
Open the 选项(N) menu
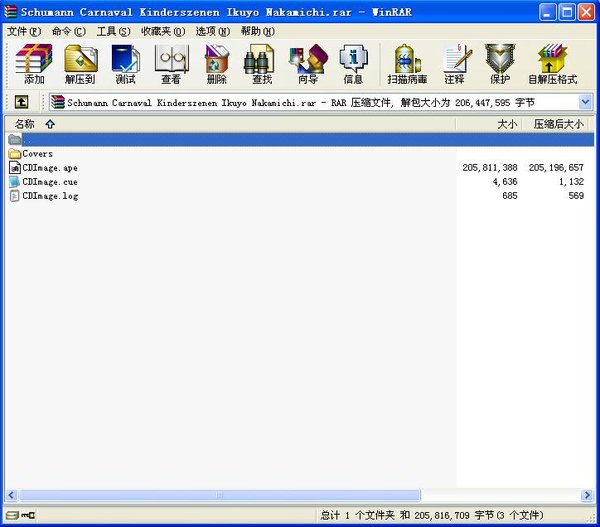point(213,31)
